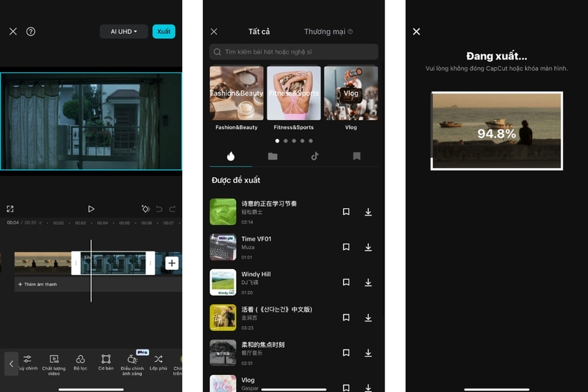Screen dimensions: 588x392
Task: Add a keyframe with the diamond icon
Action: tap(146, 209)
